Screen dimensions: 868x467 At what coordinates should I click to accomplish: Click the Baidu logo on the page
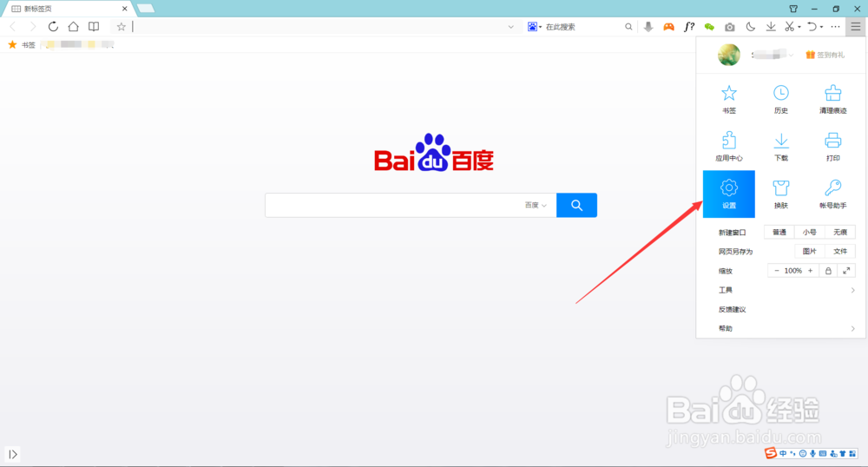pyautogui.click(x=433, y=152)
